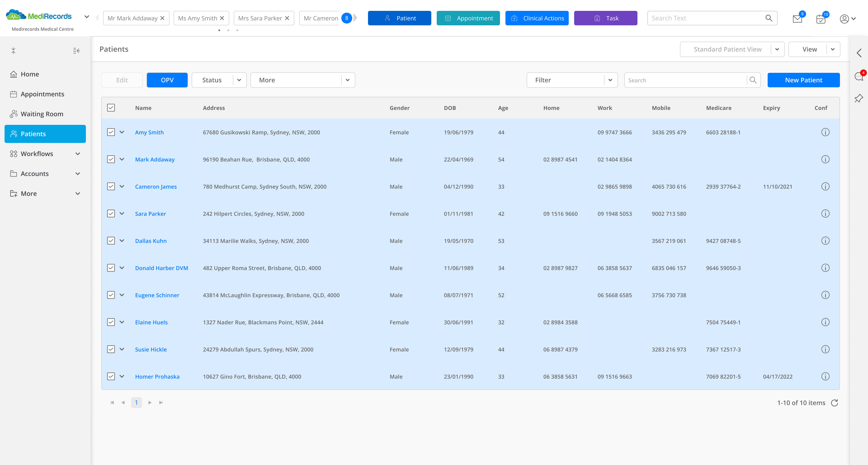This screenshot has width=868, height=465.
Task: Click search magnifier in patient search
Action: [753, 80]
